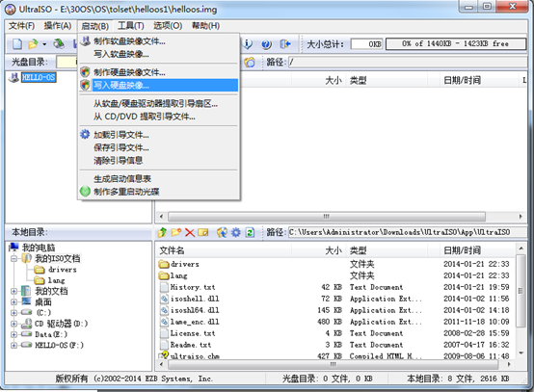Image resolution: width=534 pixels, height=392 pixels.
Task: Select the HELLO-OS node in image tree
Action: tap(39, 78)
